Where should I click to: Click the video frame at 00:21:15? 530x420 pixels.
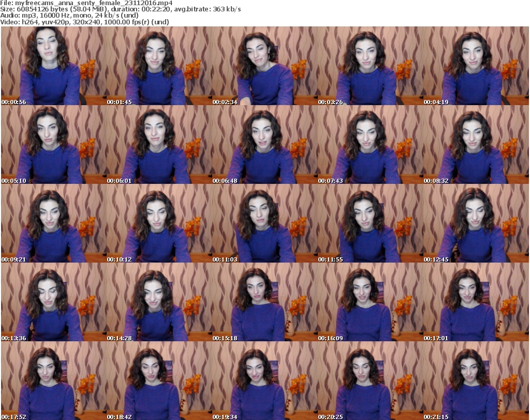[x=476, y=381]
